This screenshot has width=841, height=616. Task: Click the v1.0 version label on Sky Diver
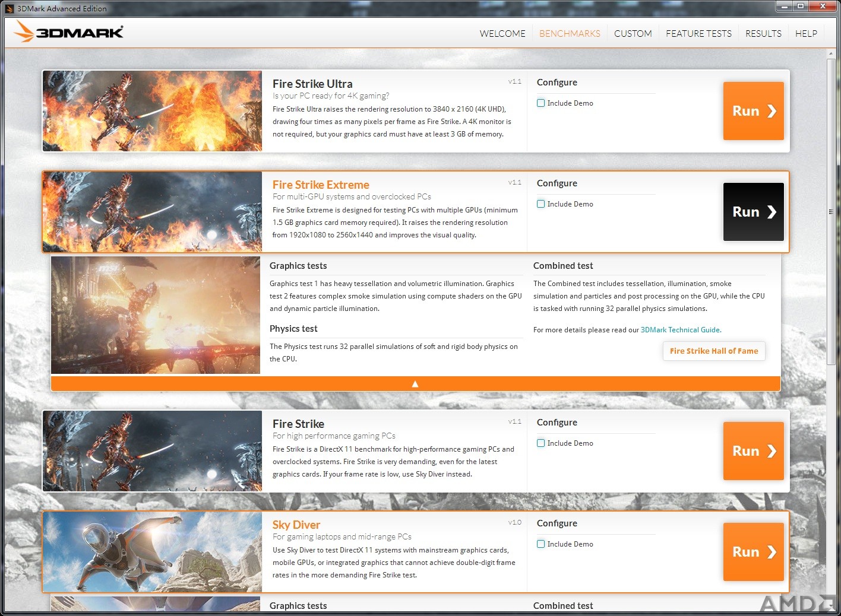coord(514,522)
